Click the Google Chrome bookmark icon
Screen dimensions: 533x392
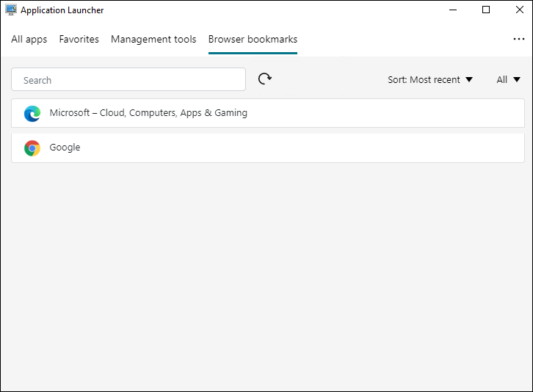click(x=32, y=148)
